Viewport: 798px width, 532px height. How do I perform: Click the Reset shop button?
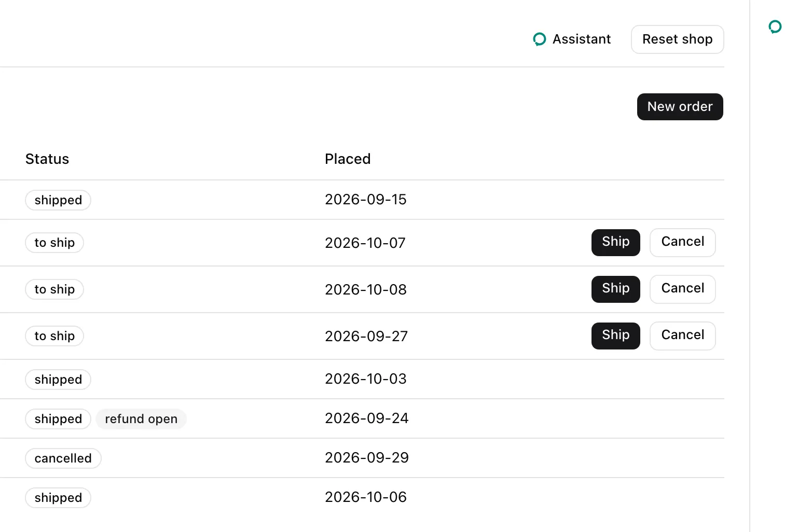coord(677,39)
